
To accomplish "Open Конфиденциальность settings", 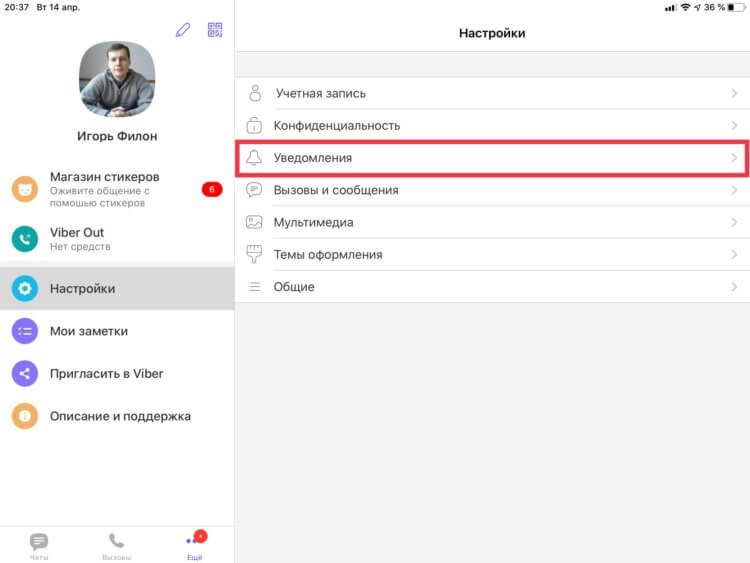I will click(492, 125).
